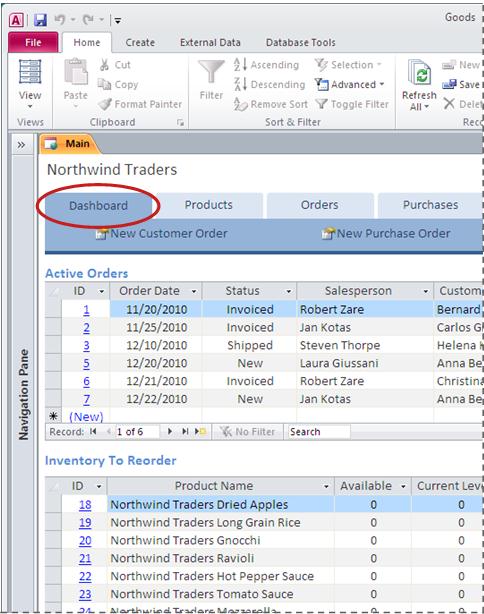Click the Cut scissors command

point(115,65)
